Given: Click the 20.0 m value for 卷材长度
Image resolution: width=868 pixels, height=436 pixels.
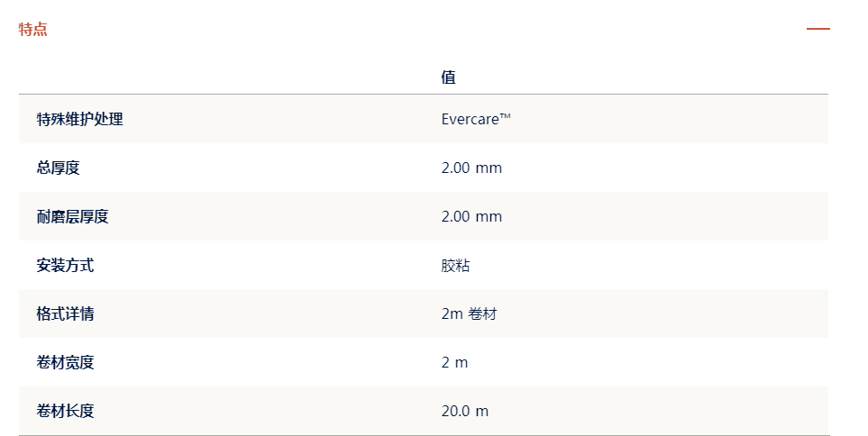Looking at the screenshot, I should tap(464, 411).
